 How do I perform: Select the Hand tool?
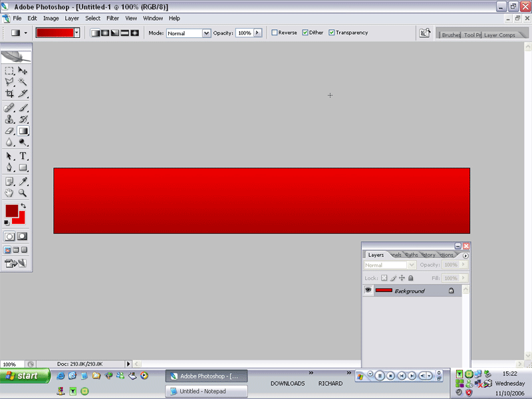(9, 193)
